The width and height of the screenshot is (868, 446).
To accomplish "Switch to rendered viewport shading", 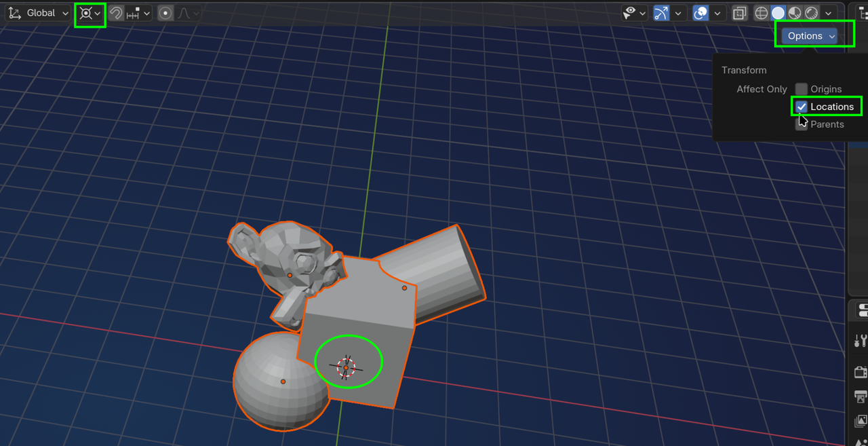I will pyautogui.click(x=812, y=13).
